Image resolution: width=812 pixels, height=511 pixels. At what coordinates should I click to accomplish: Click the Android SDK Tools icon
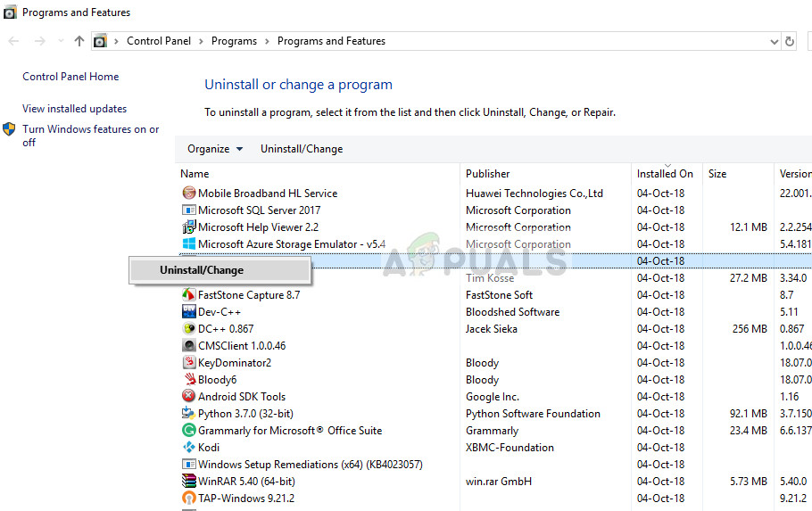[x=189, y=396]
